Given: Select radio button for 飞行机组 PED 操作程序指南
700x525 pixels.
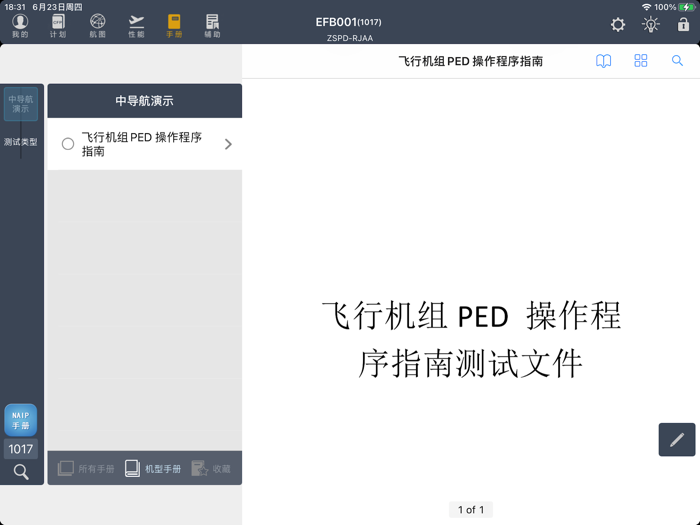Looking at the screenshot, I should pyautogui.click(x=68, y=144).
